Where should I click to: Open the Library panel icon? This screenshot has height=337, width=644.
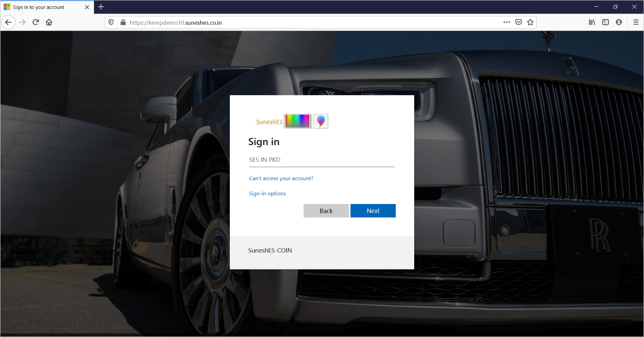592,22
